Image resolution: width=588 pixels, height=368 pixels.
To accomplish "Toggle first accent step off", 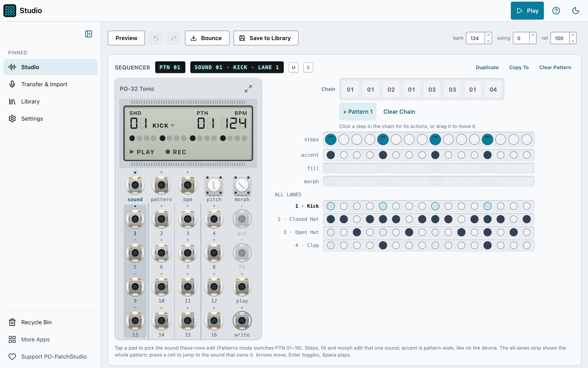I will tap(331, 155).
